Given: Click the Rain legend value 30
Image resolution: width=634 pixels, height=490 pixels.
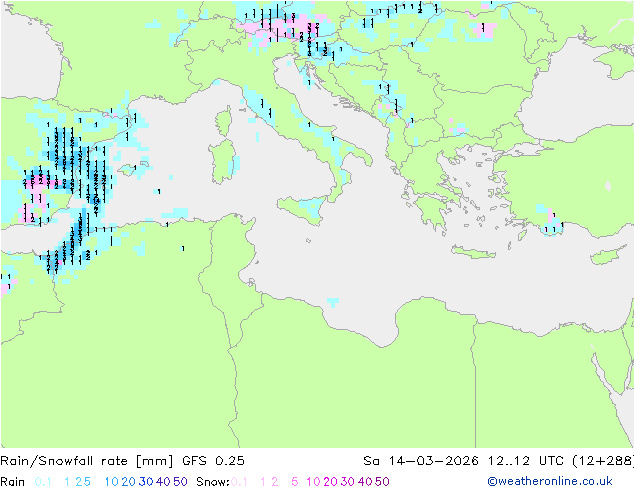Looking at the screenshot, I should point(146,482).
